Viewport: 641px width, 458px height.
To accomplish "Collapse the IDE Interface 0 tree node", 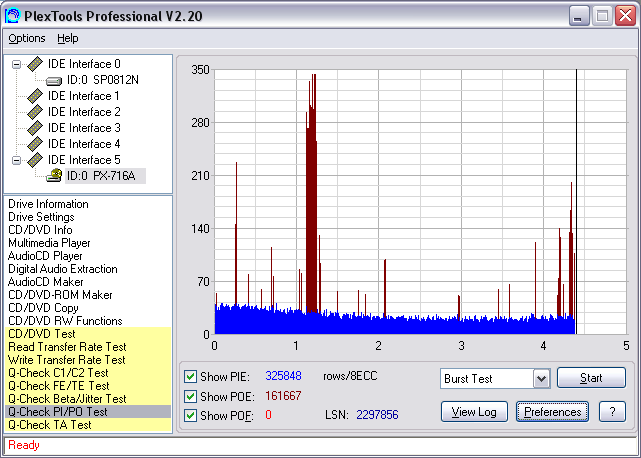I will click(x=16, y=64).
